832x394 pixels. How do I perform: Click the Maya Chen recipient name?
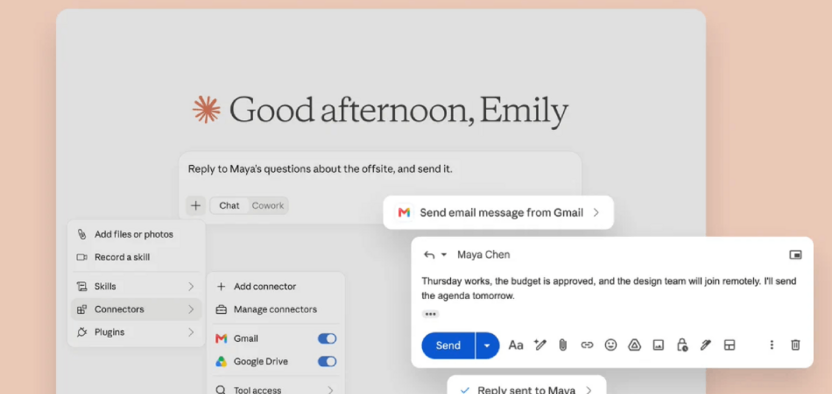tap(483, 255)
